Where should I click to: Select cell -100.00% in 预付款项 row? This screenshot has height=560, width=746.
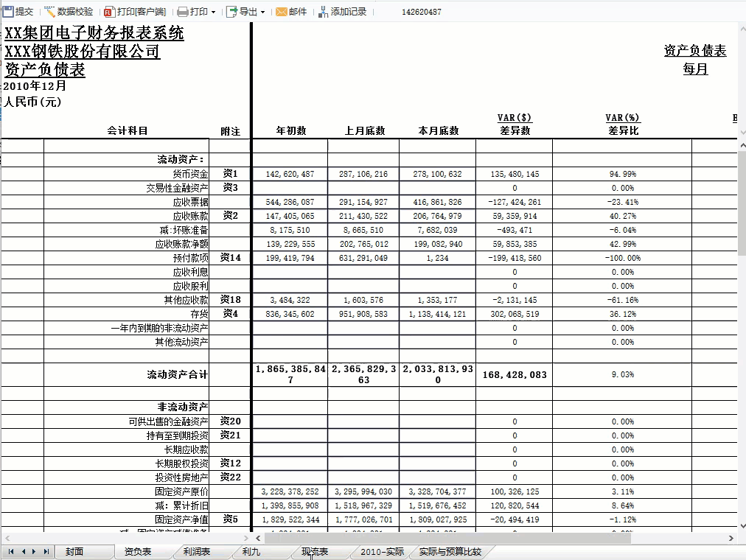[622, 258]
